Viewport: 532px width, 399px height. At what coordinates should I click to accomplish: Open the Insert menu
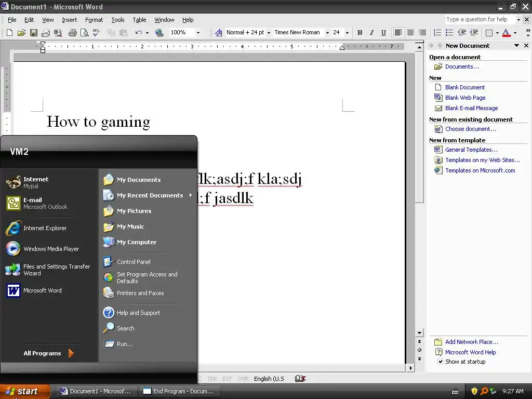click(70, 20)
